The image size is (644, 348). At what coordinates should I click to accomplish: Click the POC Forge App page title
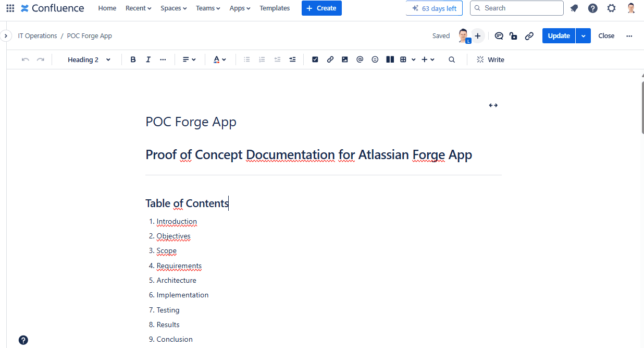191,122
